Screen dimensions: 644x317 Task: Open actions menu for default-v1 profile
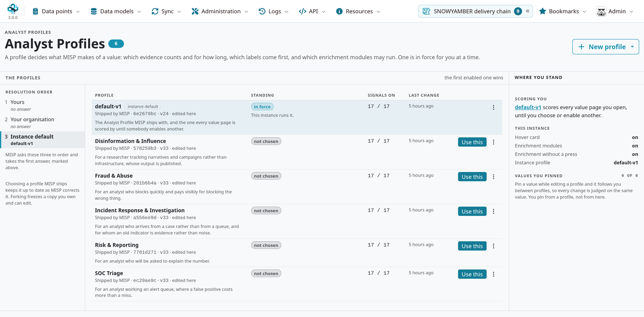tap(493, 108)
